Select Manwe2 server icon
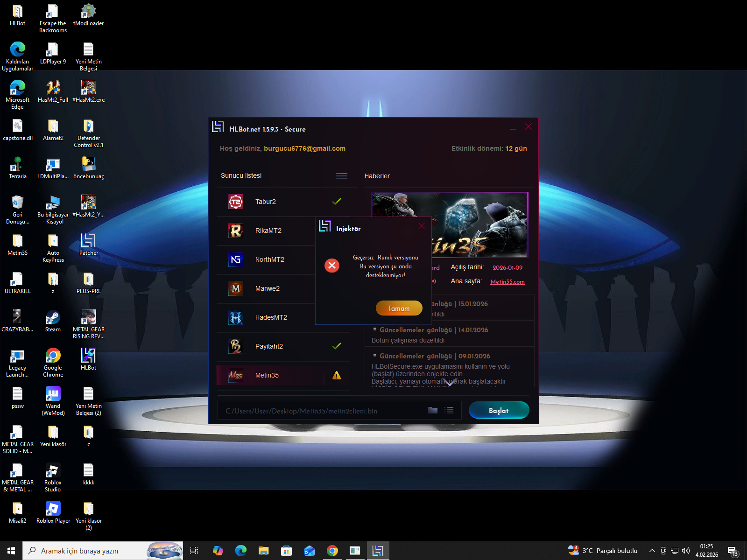The height and width of the screenshot is (560, 747). point(236,288)
